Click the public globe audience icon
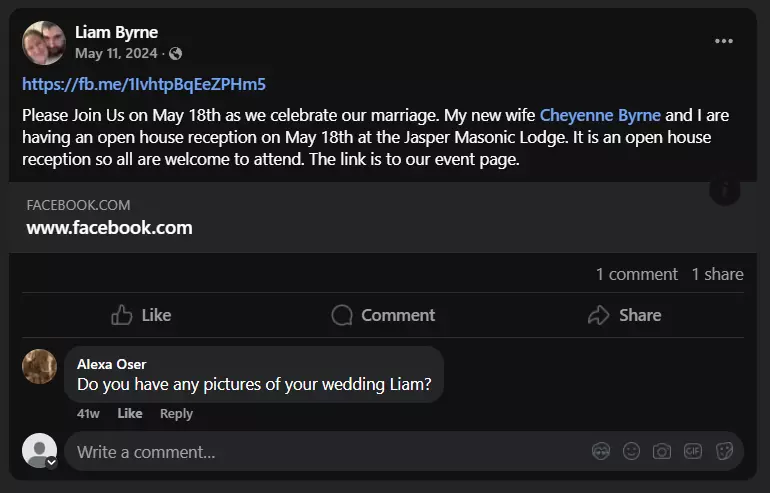This screenshot has height=493, width=770. pyautogui.click(x=175, y=54)
